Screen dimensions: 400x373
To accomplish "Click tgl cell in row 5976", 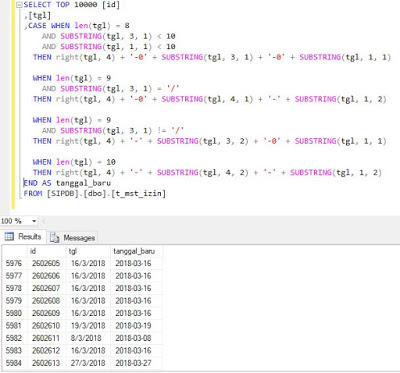I will tap(88, 263).
